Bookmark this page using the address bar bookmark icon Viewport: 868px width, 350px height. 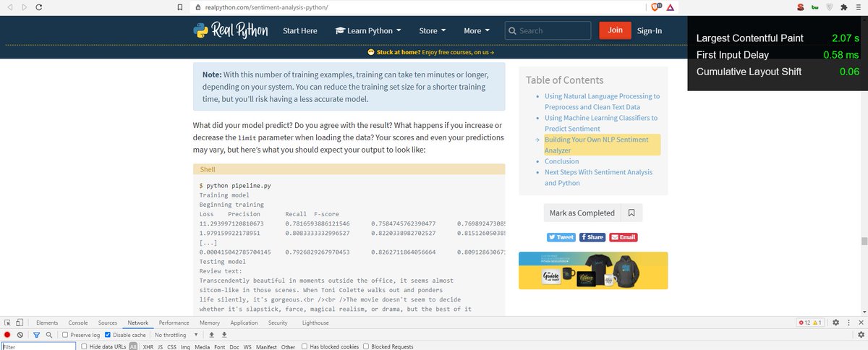179,7
